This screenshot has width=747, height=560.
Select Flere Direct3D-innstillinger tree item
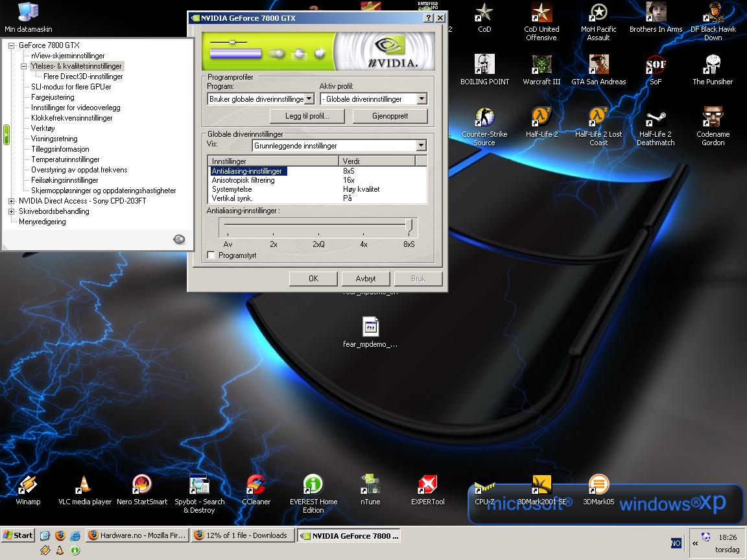click(x=83, y=76)
